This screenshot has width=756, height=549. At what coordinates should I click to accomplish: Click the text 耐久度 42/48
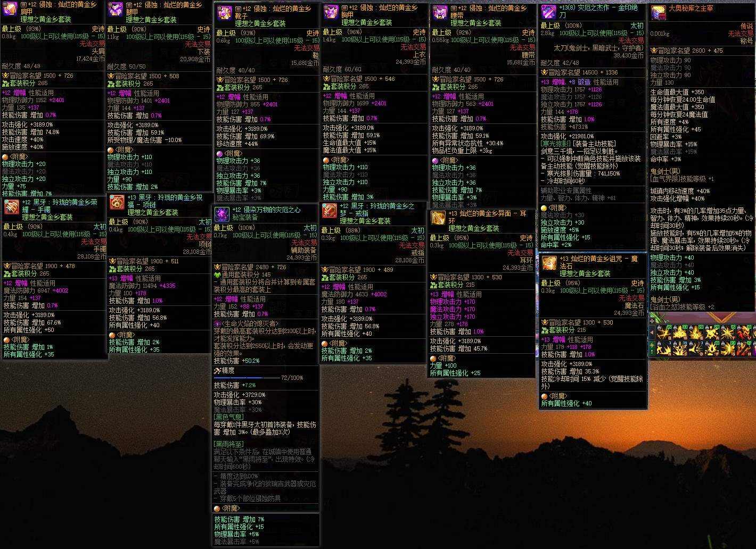[x=560, y=63]
